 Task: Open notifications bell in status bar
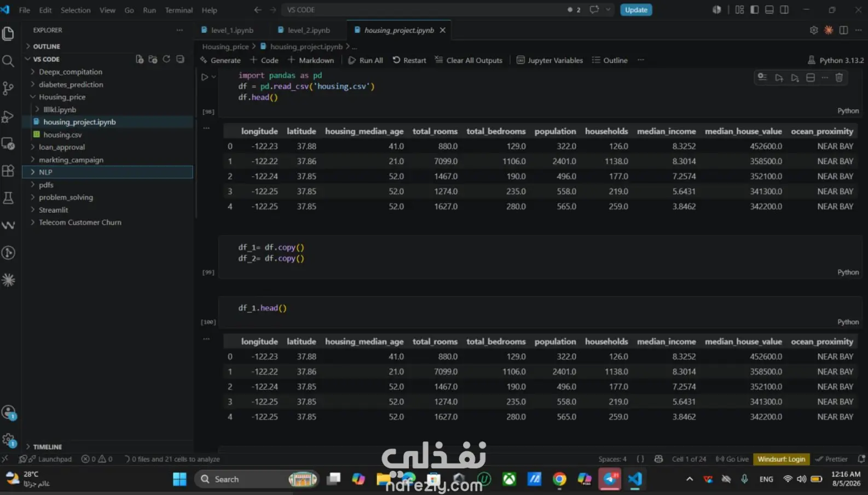861,459
